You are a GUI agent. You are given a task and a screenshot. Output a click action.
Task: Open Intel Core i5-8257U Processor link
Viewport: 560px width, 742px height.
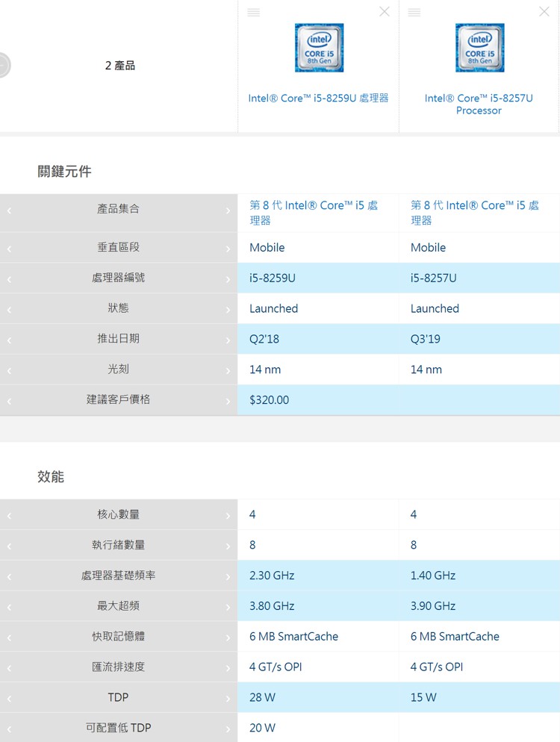tap(479, 104)
